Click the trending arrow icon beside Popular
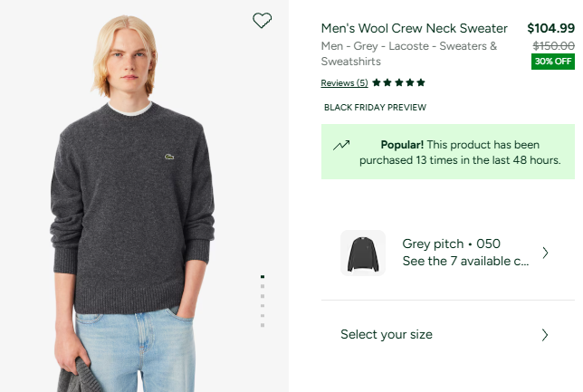 click(341, 145)
